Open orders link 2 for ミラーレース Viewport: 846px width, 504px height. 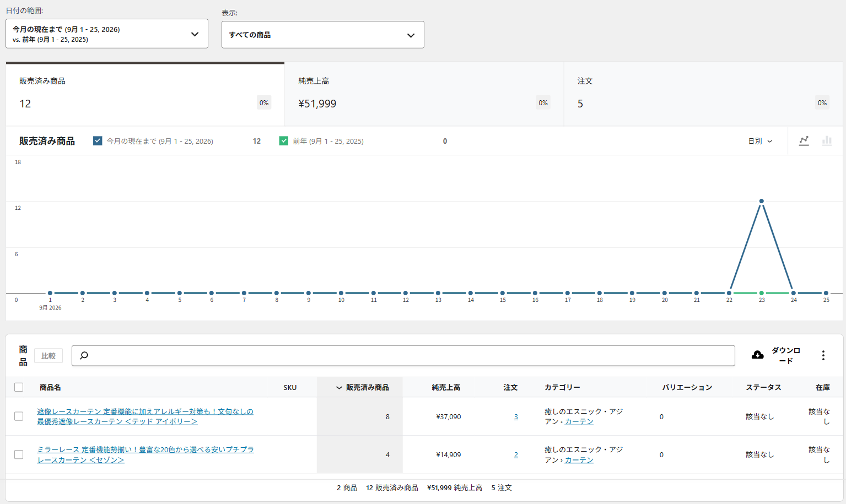click(516, 455)
